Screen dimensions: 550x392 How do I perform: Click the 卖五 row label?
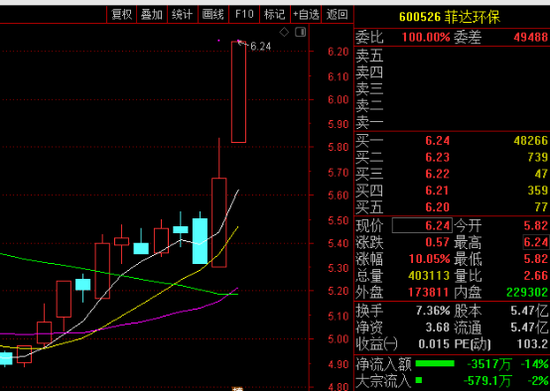(369, 56)
